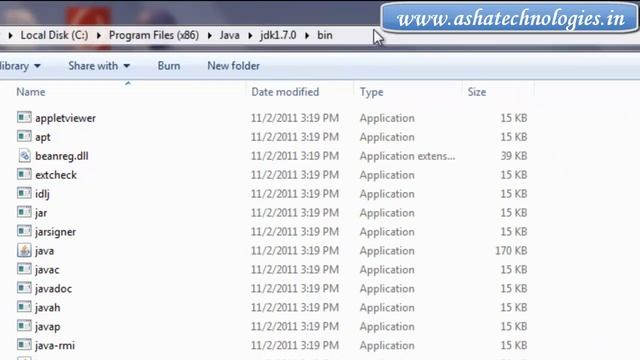Image resolution: width=640 pixels, height=360 pixels.
Task: Select the file named extcheck
Action: (x=56, y=175)
